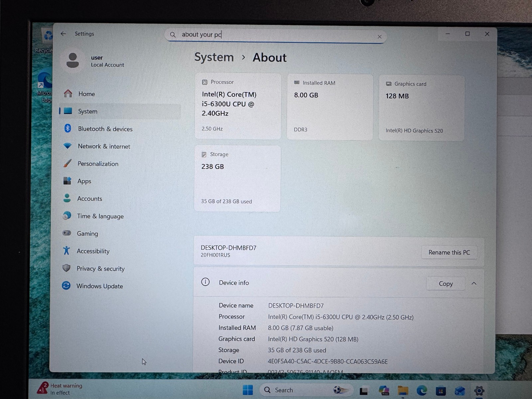The height and width of the screenshot is (399, 532).
Task: Click Device name value DESKTOP-DHMBFD7 in Device info
Action: click(x=296, y=306)
